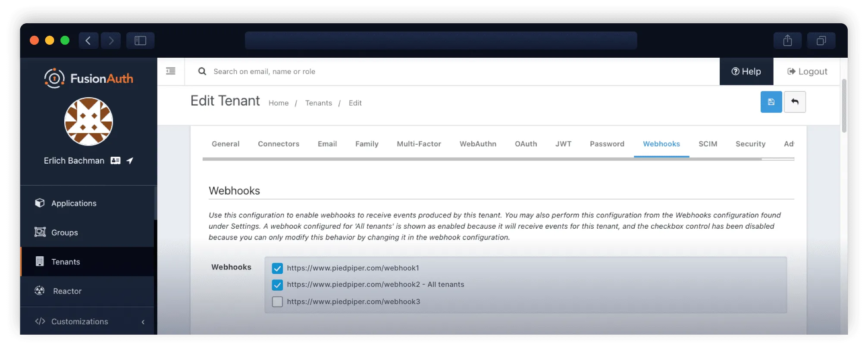Switch to the Connectors tab
The height and width of the screenshot is (345, 868).
[x=279, y=144]
